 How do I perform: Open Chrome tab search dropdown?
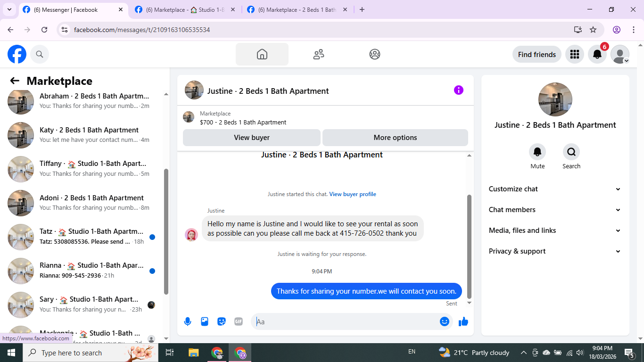click(x=9, y=9)
